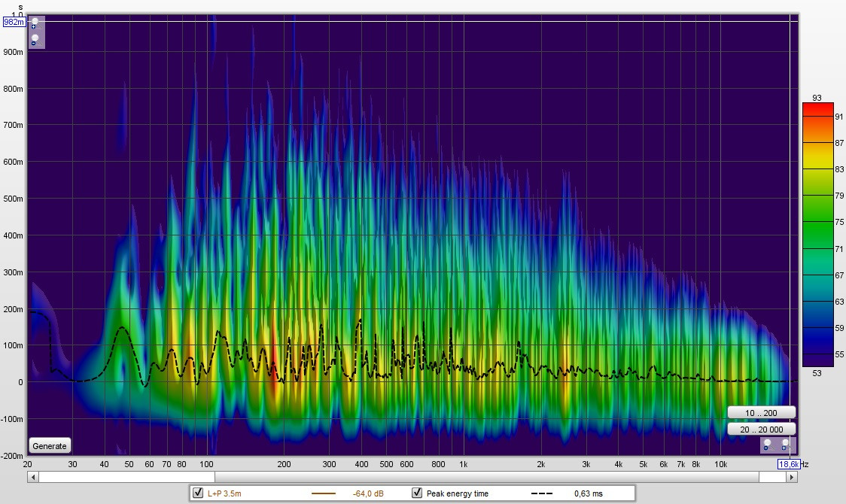Zoom in on the vertical time axis

tap(35, 24)
